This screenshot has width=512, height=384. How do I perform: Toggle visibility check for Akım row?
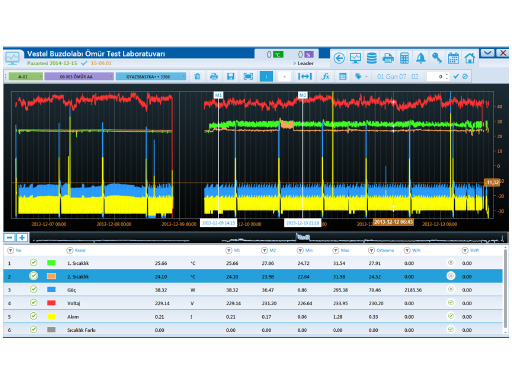click(33, 316)
